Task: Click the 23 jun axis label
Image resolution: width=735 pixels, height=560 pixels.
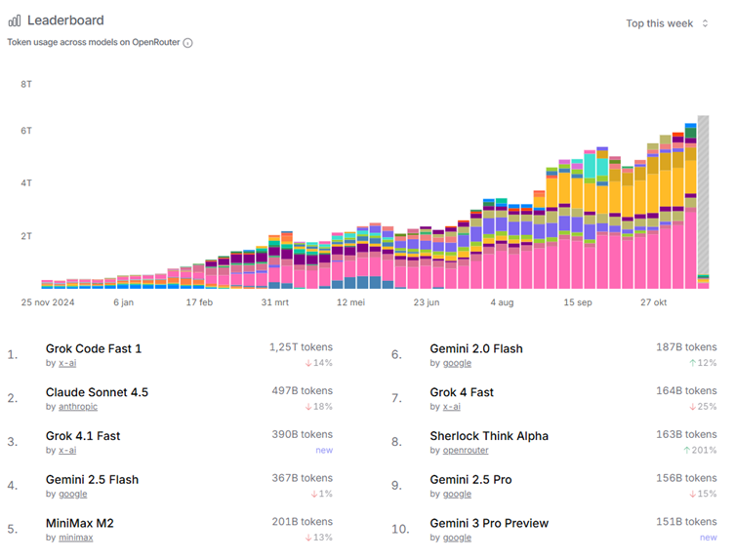Action: tap(427, 302)
